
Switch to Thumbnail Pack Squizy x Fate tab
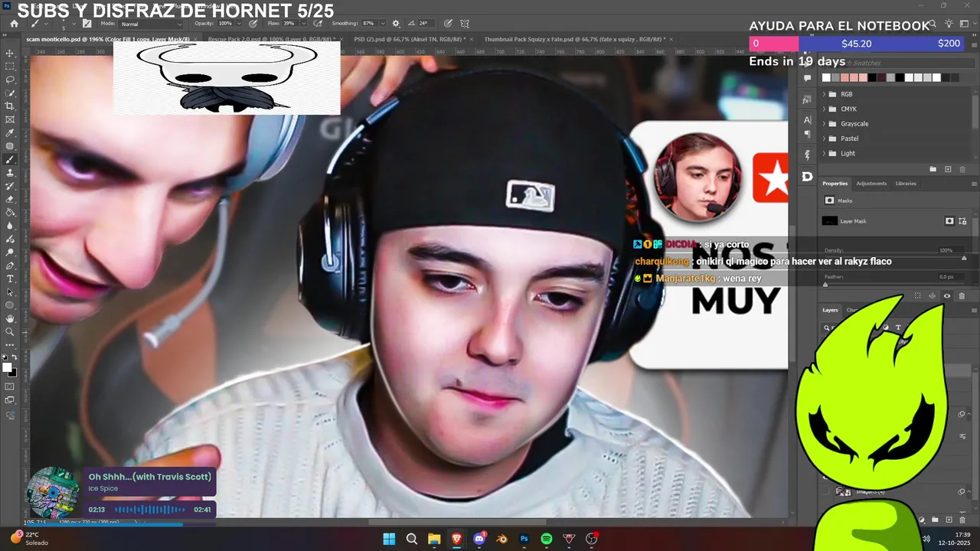(x=574, y=39)
